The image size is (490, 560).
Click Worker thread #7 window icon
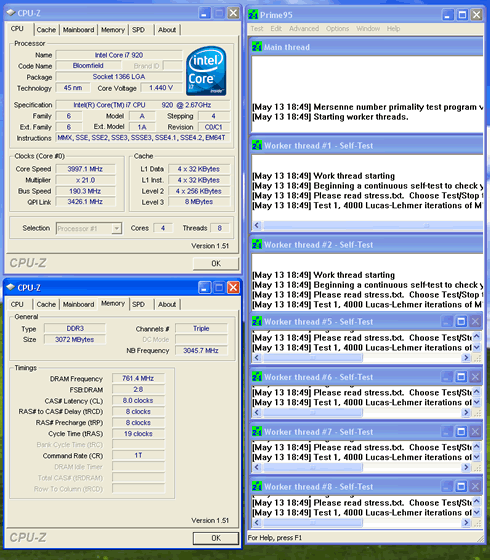pyautogui.click(x=257, y=432)
